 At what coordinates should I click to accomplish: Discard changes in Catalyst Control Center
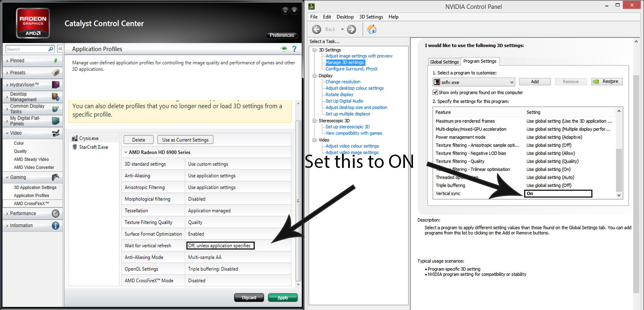pos(249,298)
